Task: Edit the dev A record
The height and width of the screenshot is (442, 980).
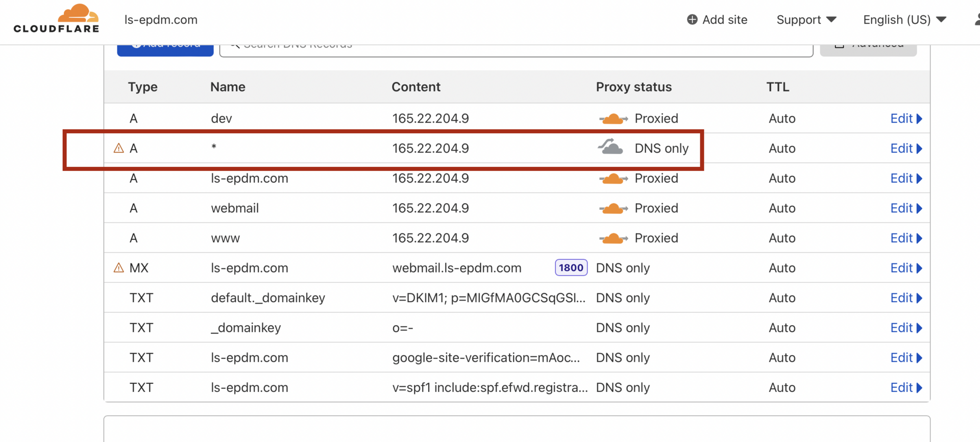Action: [x=906, y=118]
